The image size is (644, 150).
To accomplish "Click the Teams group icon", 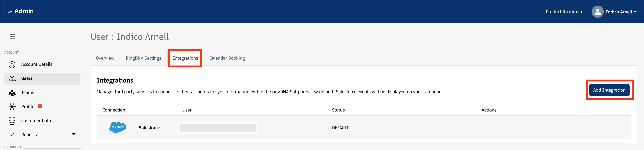I will click(12, 93).
